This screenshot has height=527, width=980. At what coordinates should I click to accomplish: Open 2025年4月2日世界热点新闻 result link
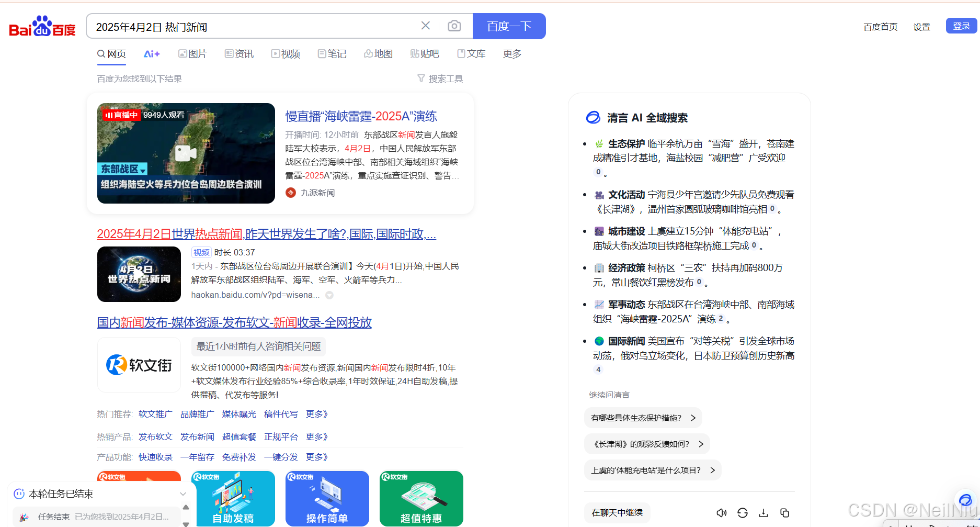pos(267,234)
